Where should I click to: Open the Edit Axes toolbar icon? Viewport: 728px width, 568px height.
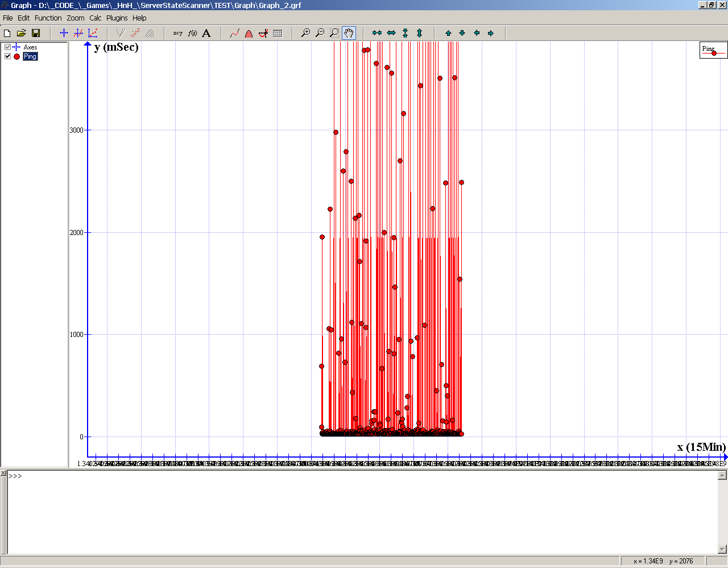click(x=64, y=33)
